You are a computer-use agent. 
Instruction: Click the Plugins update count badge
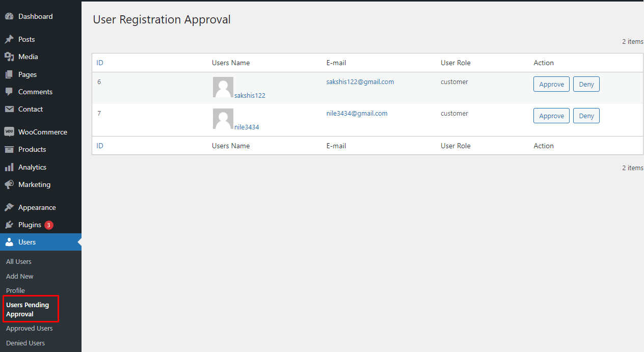pyautogui.click(x=48, y=225)
